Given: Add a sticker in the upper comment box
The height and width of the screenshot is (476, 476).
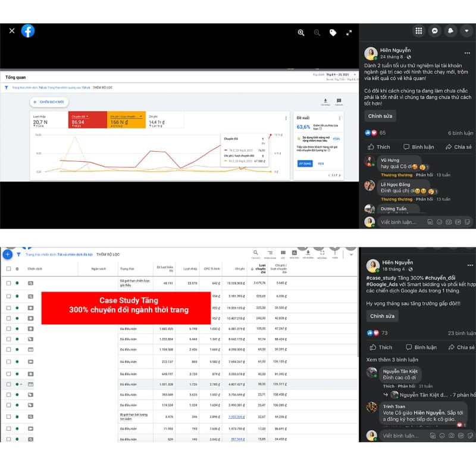Looking at the screenshot, I should 468,222.
